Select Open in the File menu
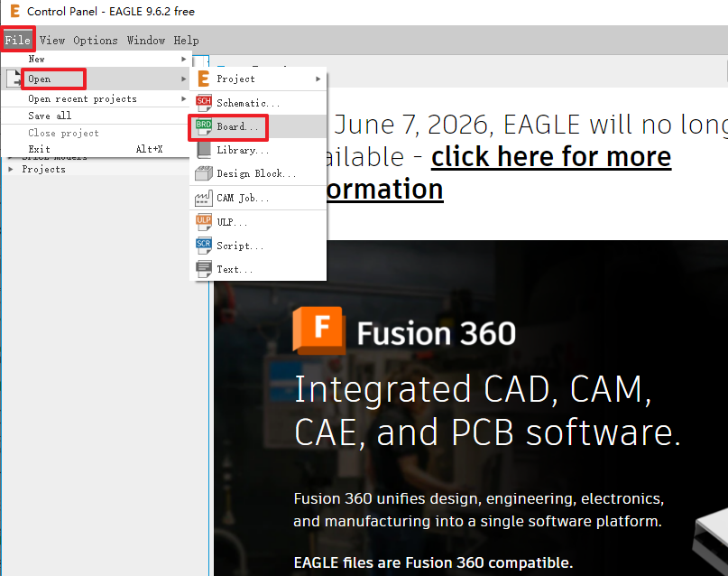This screenshot has height=576, width=728. 97,79
